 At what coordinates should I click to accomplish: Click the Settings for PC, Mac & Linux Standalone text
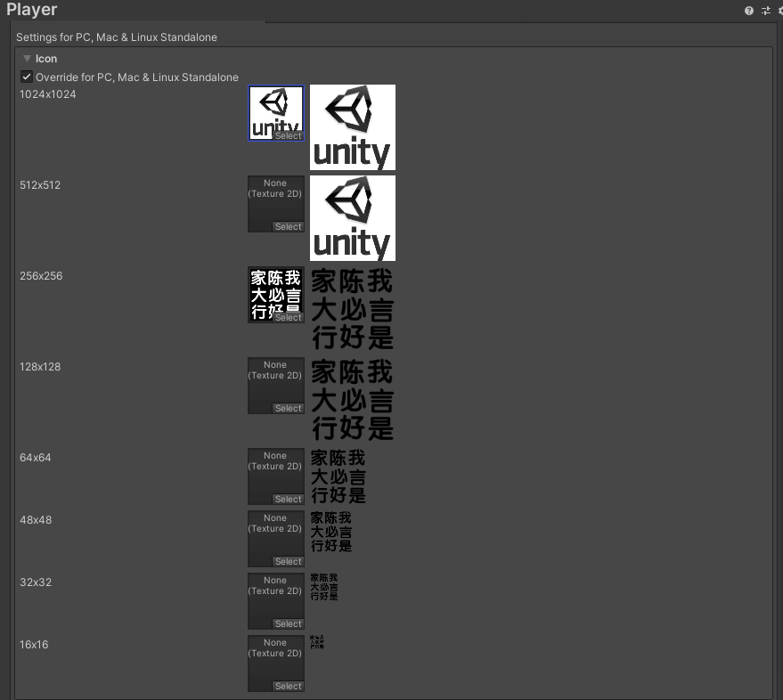coord(117,37)
